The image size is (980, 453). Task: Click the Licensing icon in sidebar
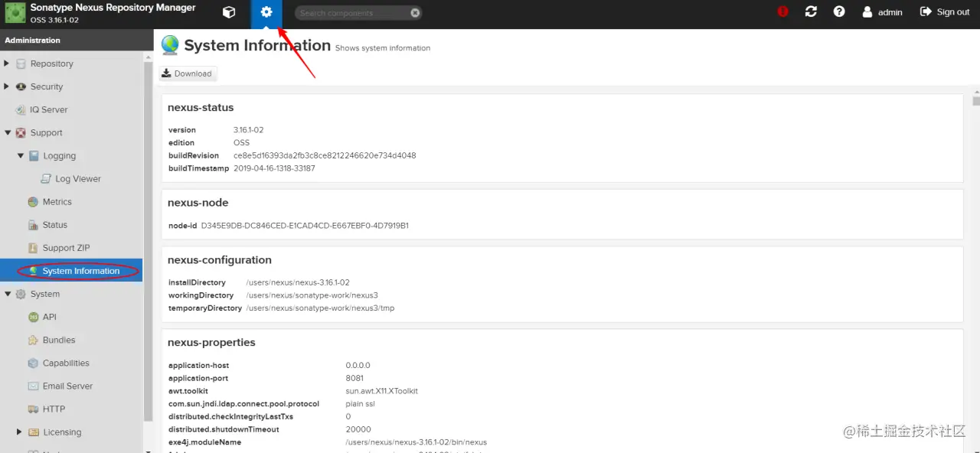(x=33, y=432)
